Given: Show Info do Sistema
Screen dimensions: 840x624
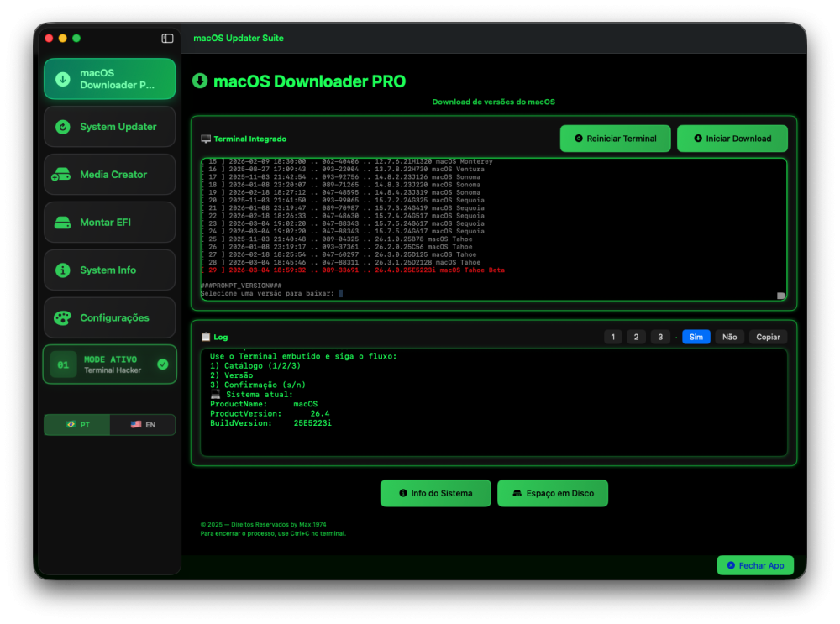Looking at the screenshot, I should (x=435, y=493).
